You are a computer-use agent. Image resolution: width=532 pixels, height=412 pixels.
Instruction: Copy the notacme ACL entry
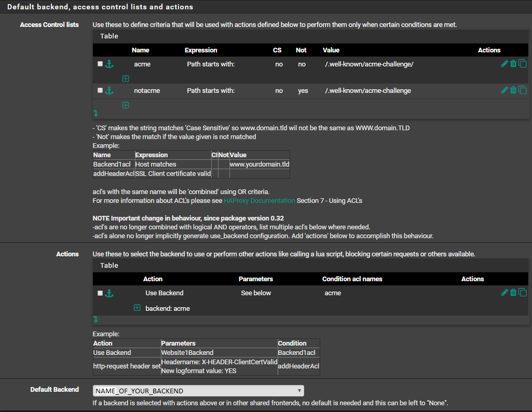point(522,90)
